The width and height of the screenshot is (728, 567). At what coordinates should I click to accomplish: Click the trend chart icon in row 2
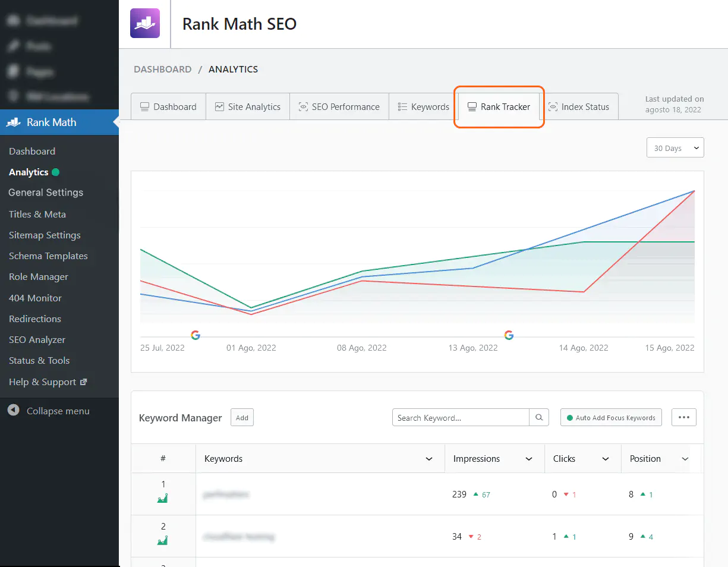162,541
